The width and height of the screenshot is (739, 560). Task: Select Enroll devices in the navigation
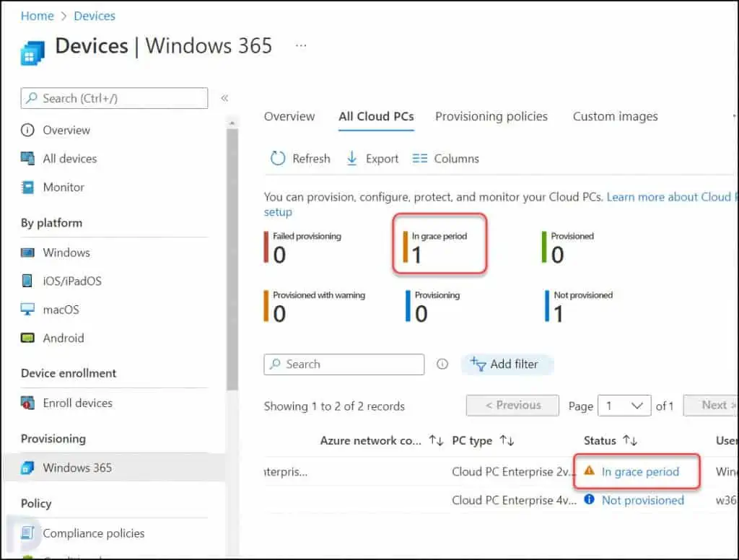coord(78,403)
